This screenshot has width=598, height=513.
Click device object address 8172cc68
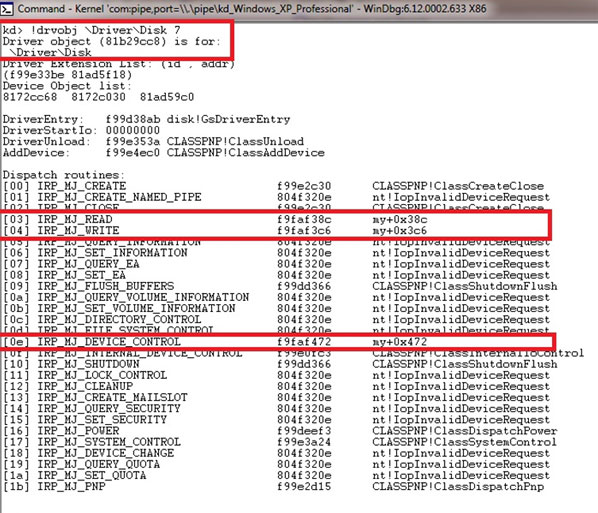[x=30, y=97]
